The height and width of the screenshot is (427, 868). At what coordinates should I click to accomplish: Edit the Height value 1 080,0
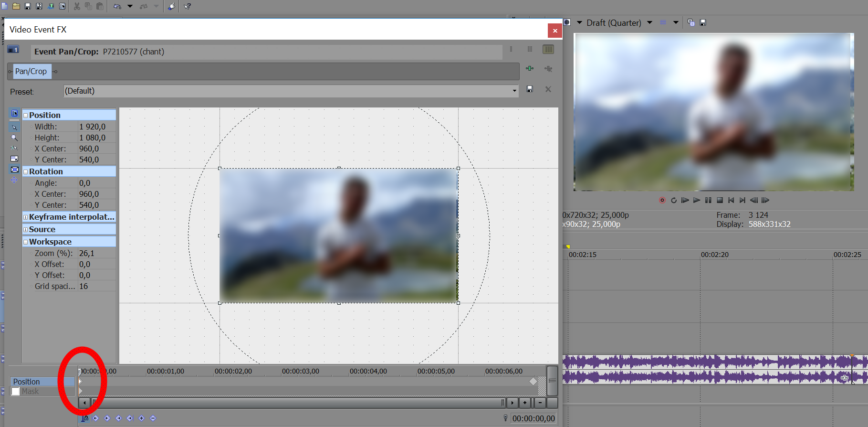[97, 138]
